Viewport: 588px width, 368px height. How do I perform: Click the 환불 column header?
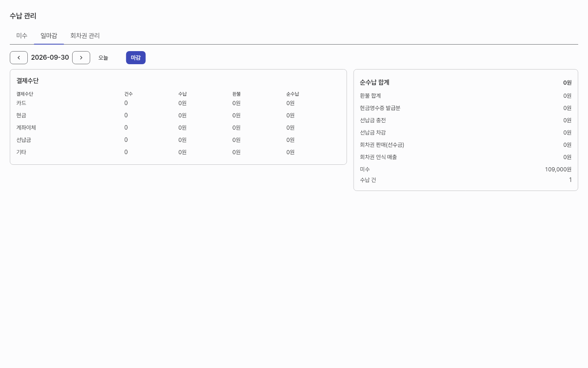(236, 94)
